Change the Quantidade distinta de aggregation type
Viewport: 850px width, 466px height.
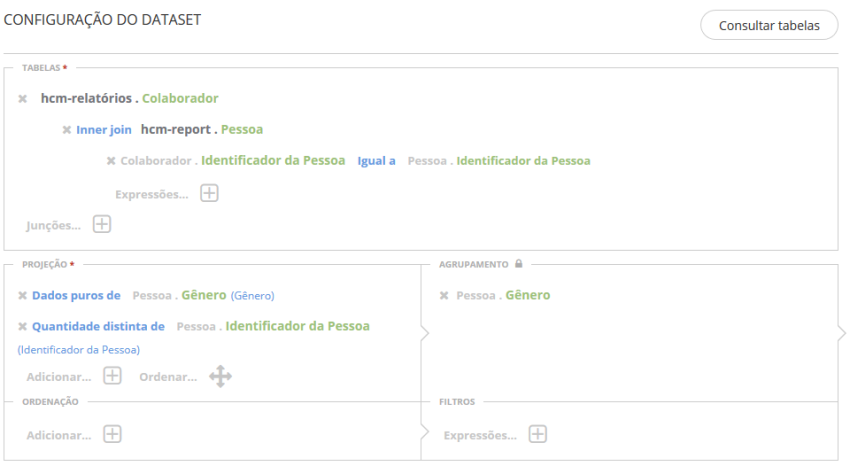pos(98,326)
